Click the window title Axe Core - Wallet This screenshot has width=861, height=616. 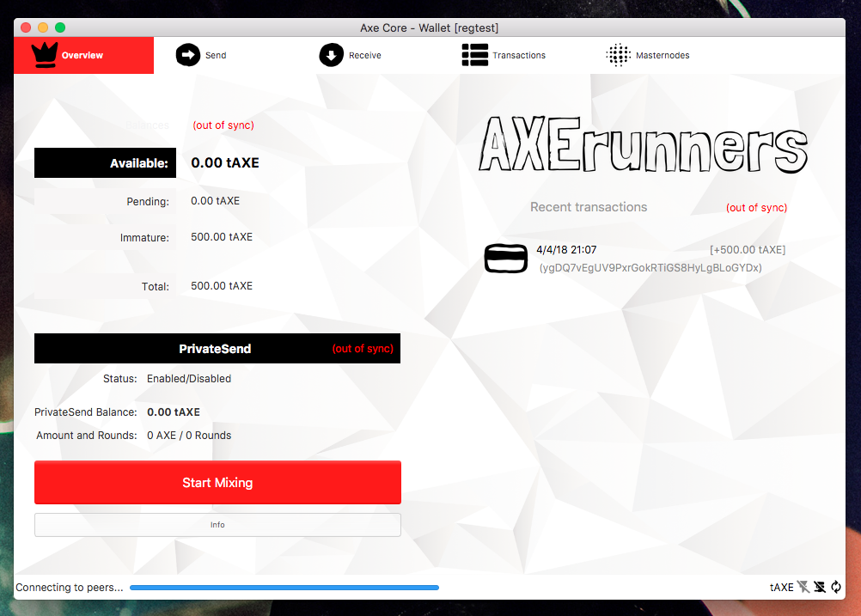tap(430, 28)
